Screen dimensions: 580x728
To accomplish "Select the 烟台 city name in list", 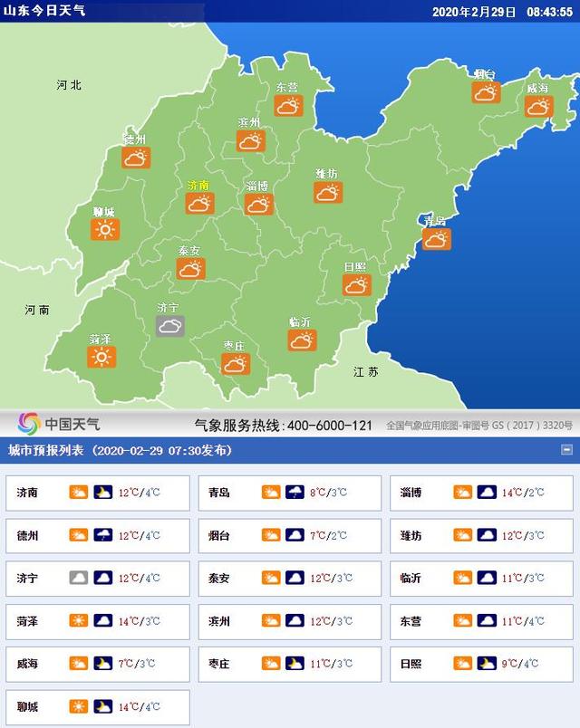I will pos(219,536).
